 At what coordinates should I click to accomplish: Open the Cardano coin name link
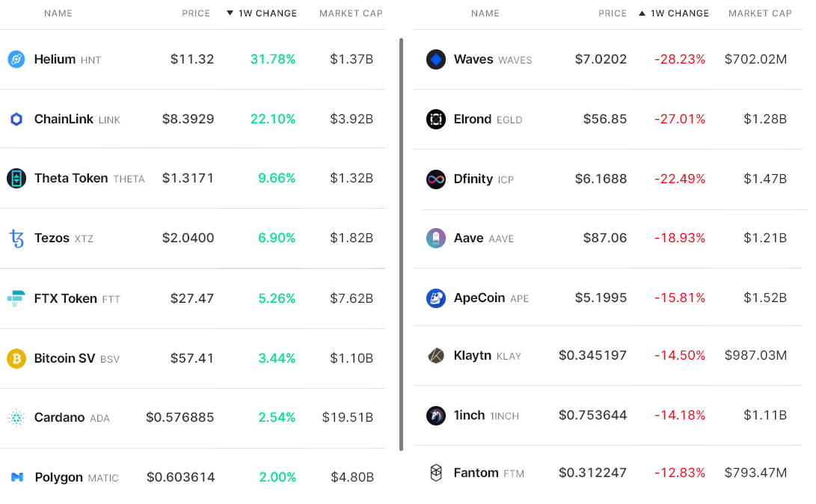(x=59, y=417)
